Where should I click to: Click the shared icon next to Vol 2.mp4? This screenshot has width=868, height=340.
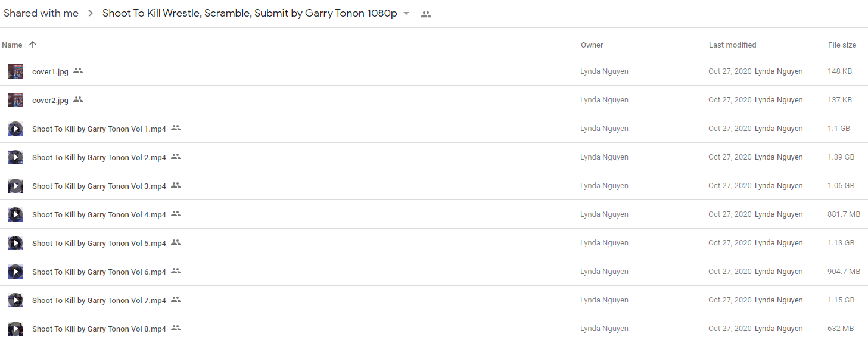tap(176, 157)
